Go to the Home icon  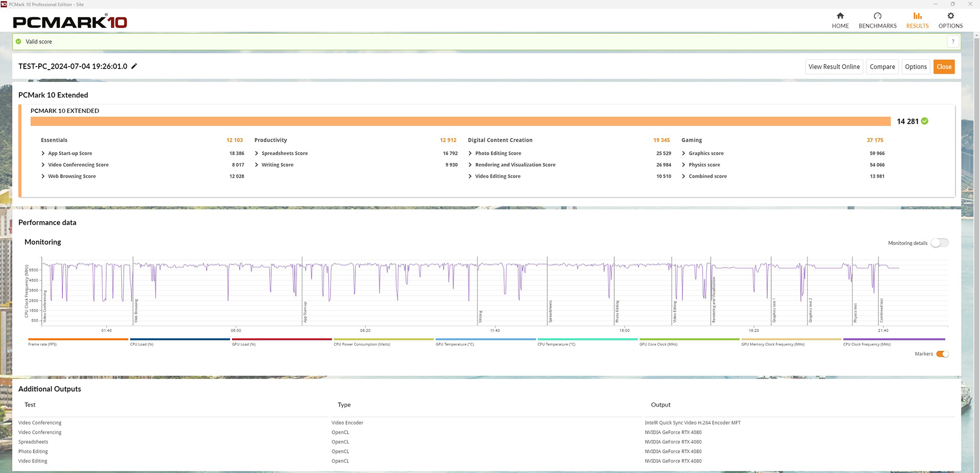pos(840,16)
